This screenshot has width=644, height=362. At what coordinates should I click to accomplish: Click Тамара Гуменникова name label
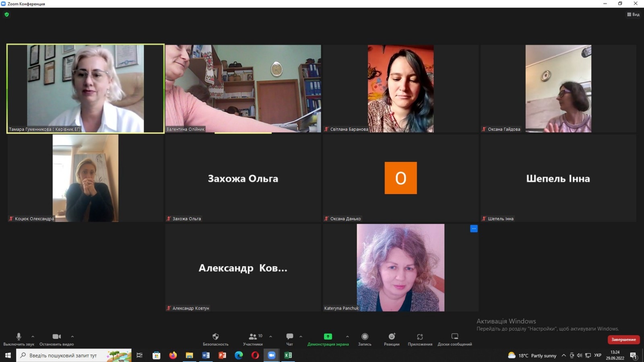coord(44,129)
